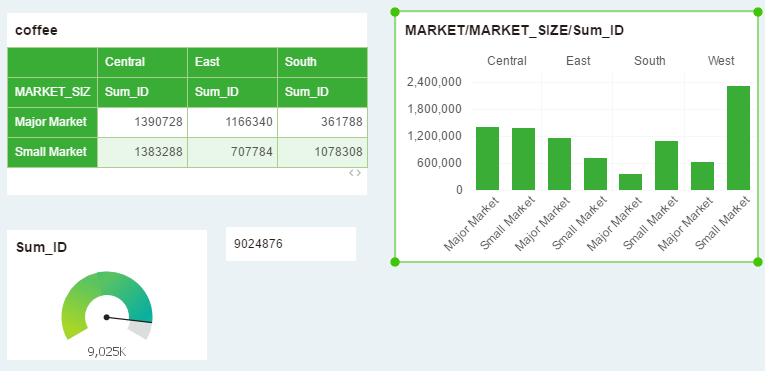Screen dimensions: 765x371
Task: Click Sum_ID header under Central in table
Action: 142,92
